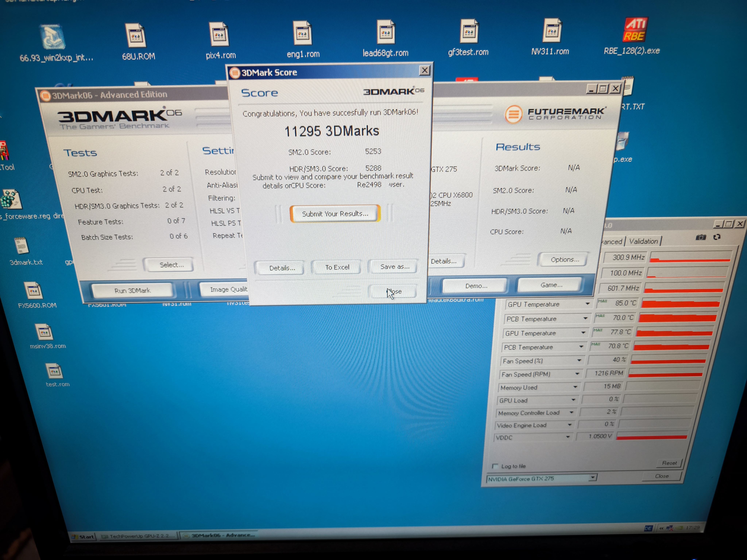
Task: Enable the Log to file checkbox
Action: point(495,466)
